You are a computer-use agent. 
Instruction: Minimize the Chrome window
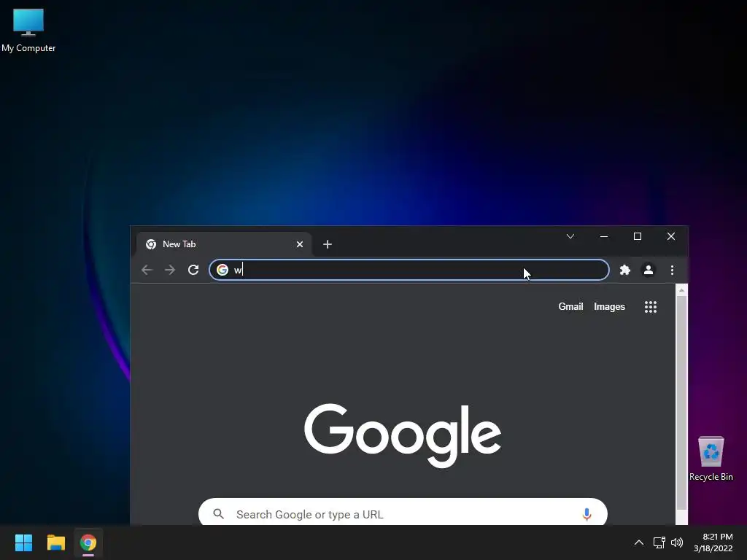[603, 236]
